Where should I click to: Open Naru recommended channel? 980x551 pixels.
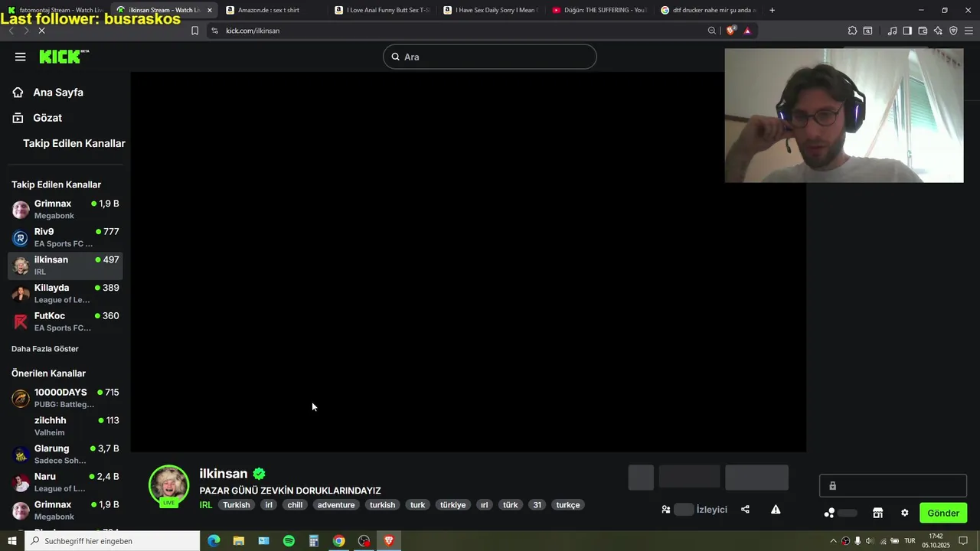(66, 482)
